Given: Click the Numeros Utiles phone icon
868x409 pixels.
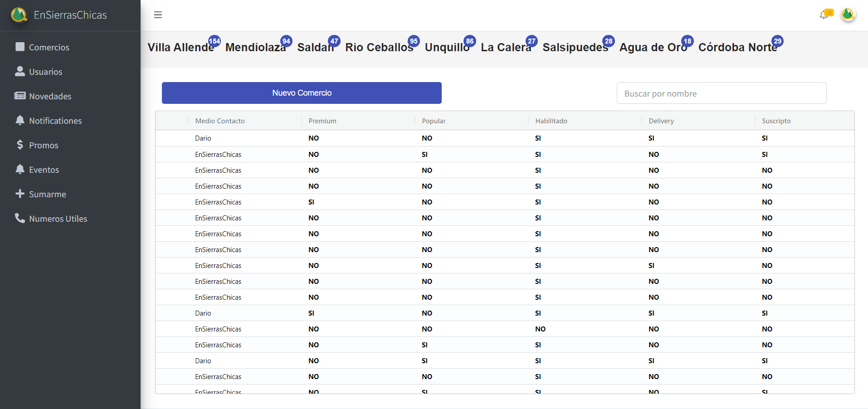Looking at the screenshot, I should point(20,218).
